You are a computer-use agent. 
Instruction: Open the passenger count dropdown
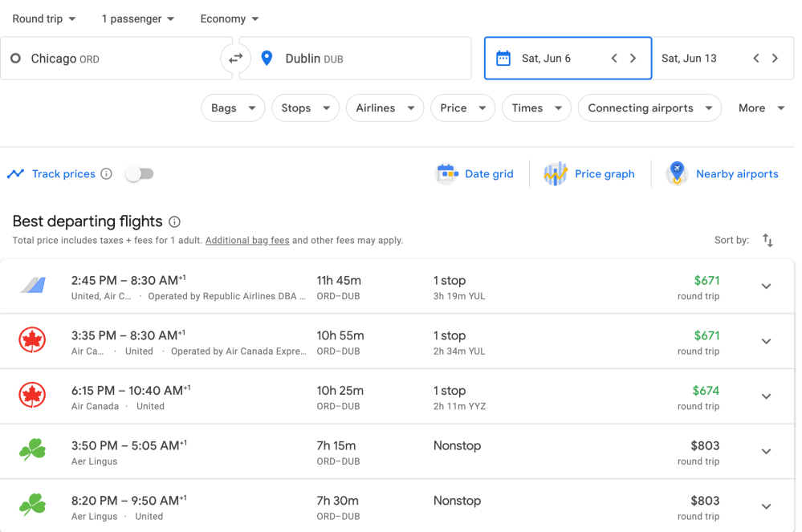coord(138,18)
